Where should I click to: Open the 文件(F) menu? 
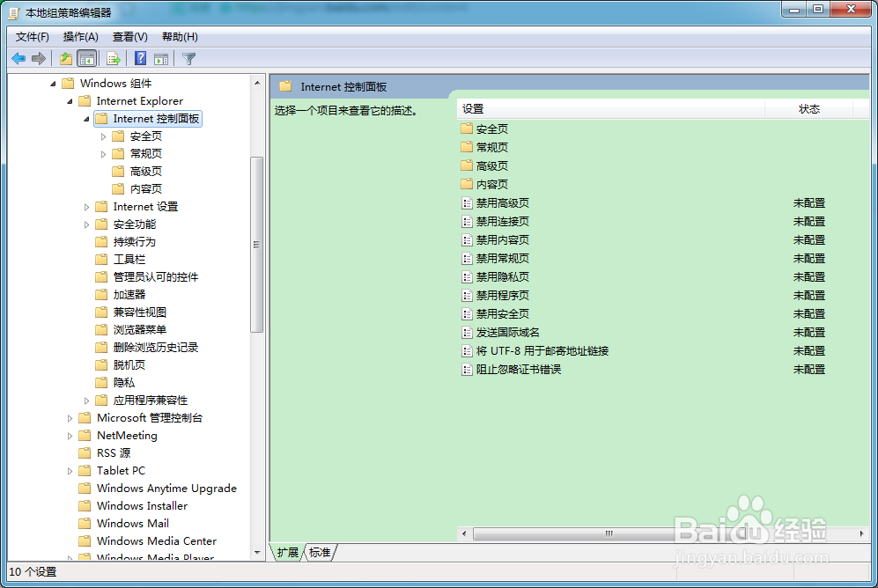(33, 37)
